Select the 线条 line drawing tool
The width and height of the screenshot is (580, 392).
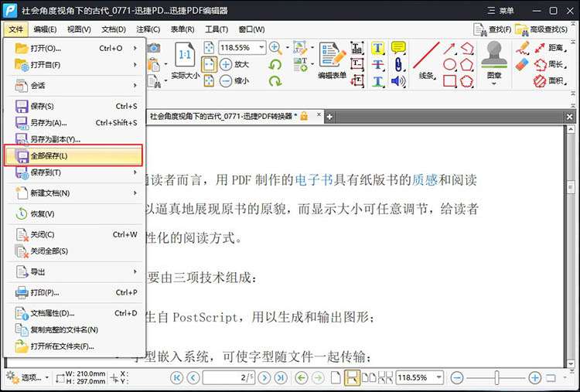tap(426, 61)
